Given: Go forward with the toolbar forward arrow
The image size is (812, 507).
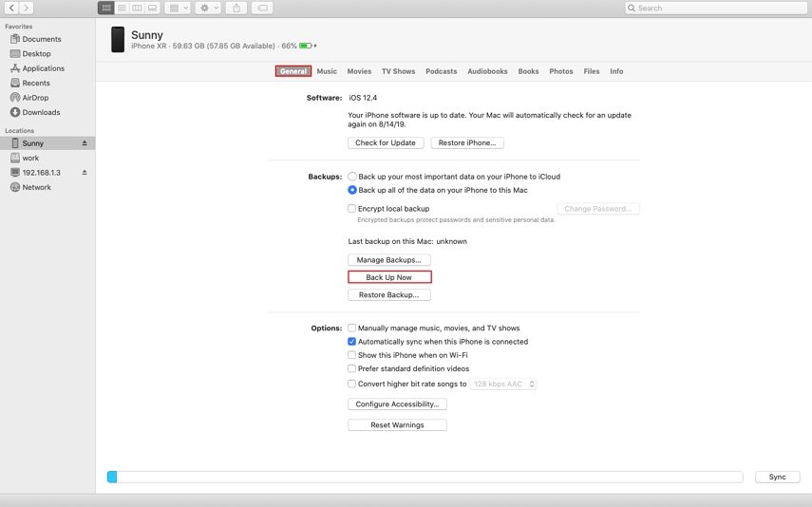Looking at the screenshot, I should click(26, 8).
